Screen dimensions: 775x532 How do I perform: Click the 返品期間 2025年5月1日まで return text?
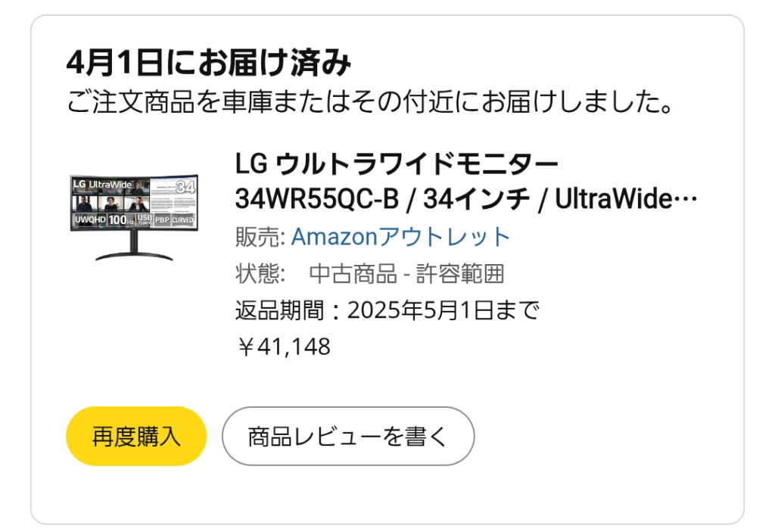coord(387,310)
